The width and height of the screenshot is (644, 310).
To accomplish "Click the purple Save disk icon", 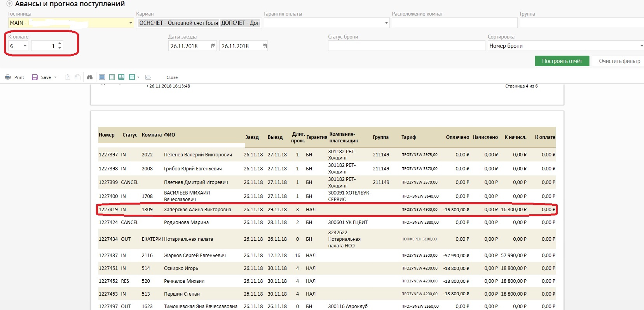I will coord(35,77).
